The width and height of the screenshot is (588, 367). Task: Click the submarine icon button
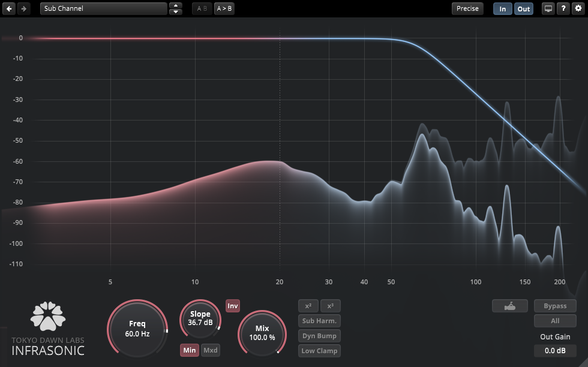coord(510,306)
